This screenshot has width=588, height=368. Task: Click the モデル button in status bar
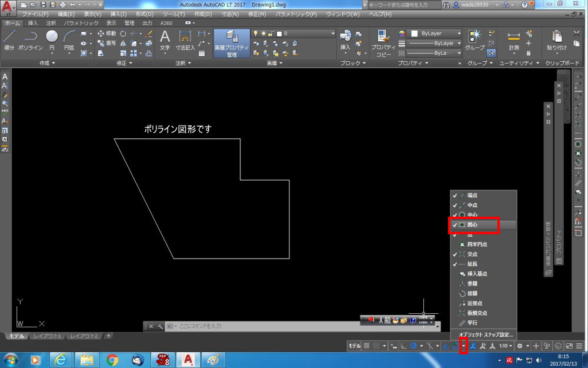point(354,346)
